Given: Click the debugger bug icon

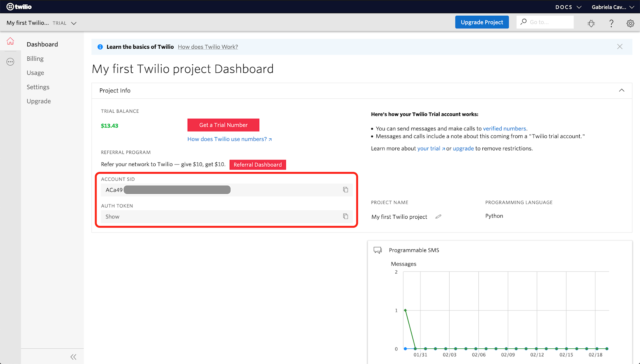Looking at the screenshot, I should click(x=591, y=23).
